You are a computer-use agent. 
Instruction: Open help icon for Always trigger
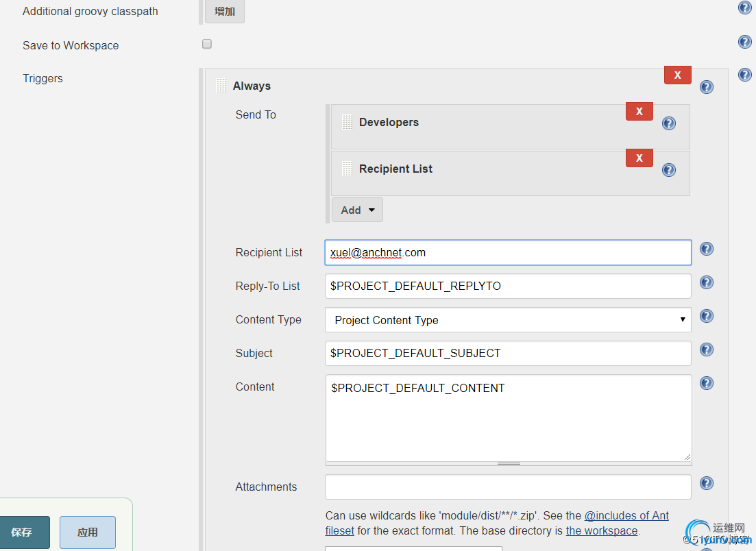(707, 87)
